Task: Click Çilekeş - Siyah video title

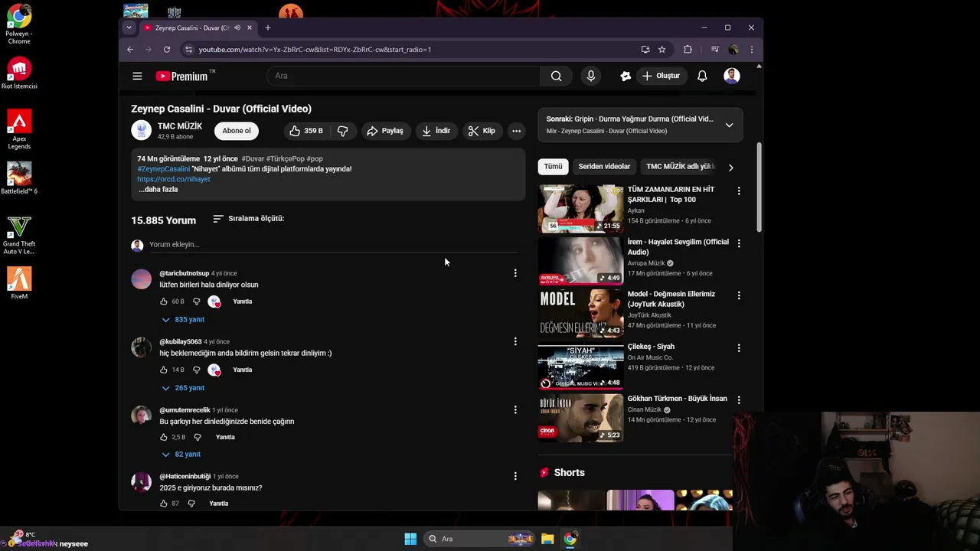Action: coord(651,347)
